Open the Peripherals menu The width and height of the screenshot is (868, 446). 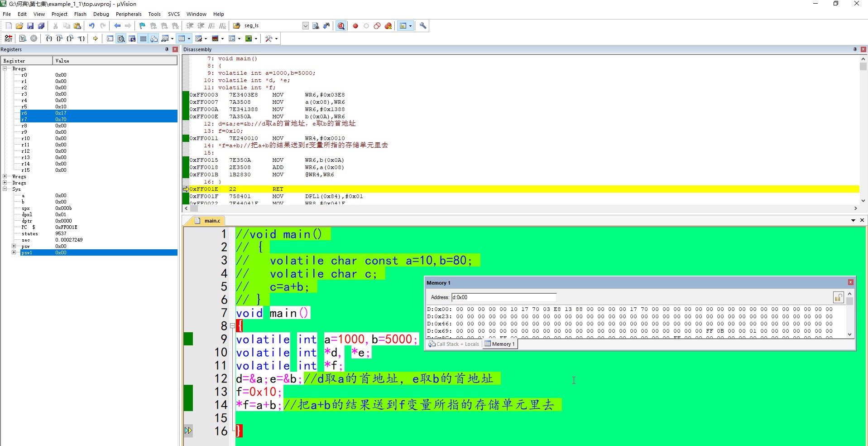point(129,14)
